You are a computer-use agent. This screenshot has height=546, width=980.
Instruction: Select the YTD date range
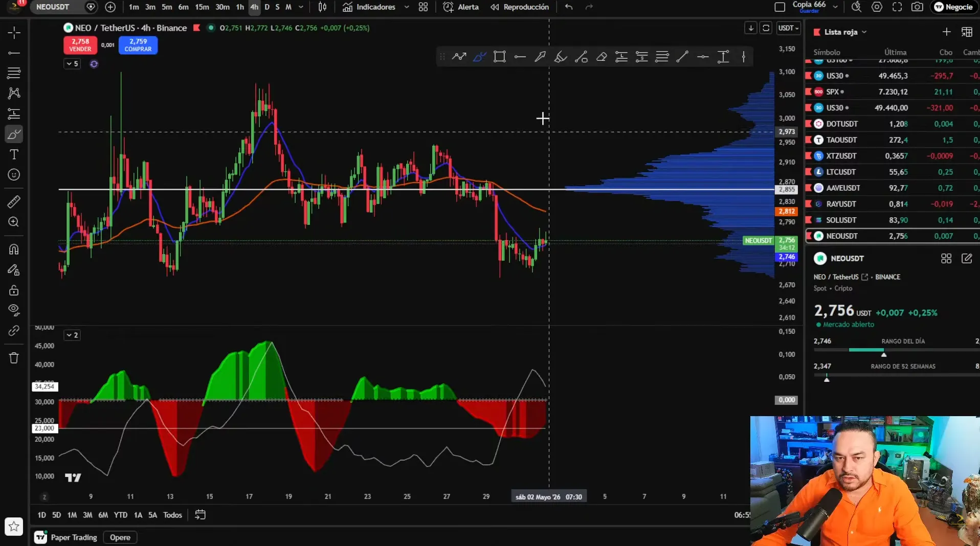[120, 515]
